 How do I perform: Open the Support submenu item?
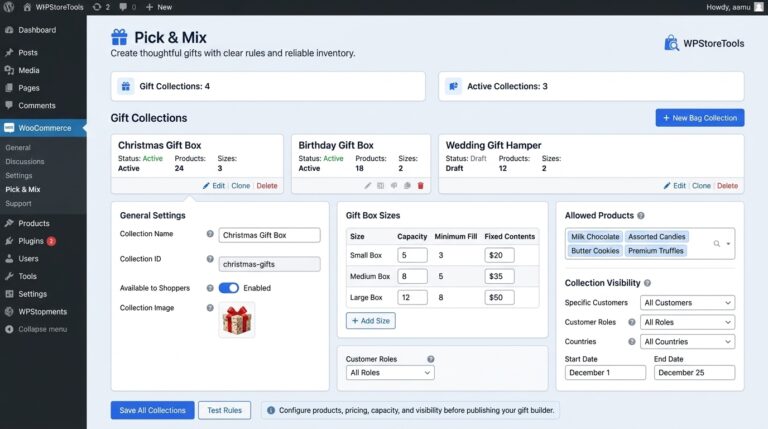18,203
